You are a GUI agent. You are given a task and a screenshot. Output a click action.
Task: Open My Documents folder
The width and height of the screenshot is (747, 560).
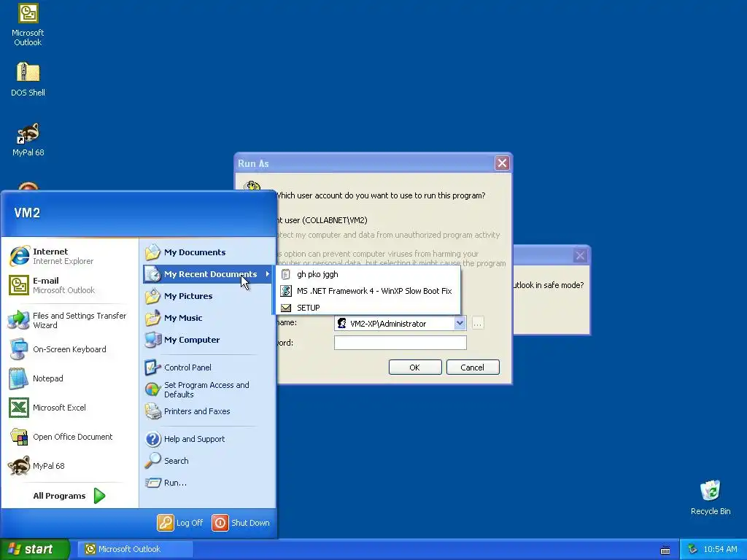(x=208, y=252)
